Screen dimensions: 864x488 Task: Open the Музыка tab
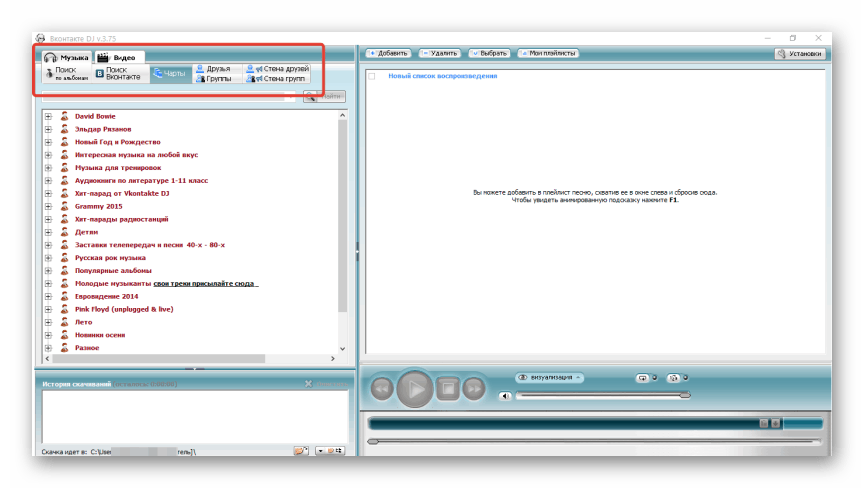pos(66,57)
